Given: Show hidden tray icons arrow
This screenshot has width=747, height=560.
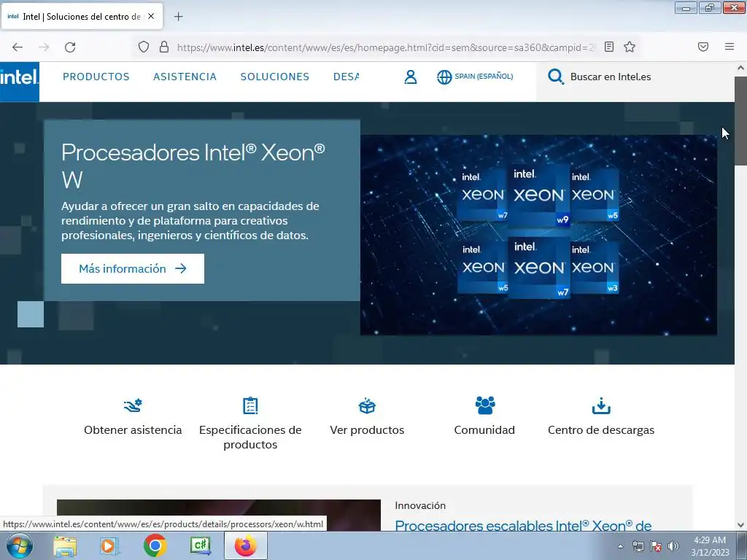Looking at the screenshot, I should [x=620, y=546].
